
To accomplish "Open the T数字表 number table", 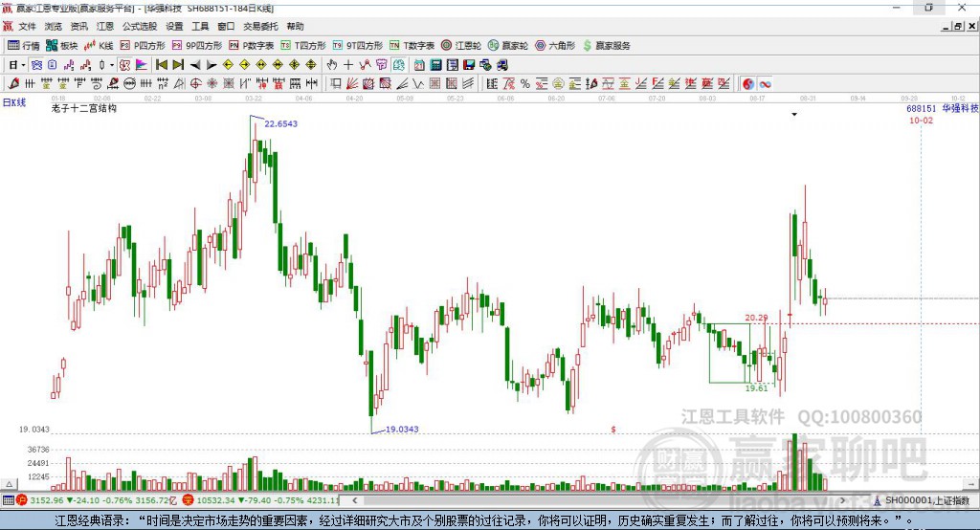I will [x=412, y=46].
